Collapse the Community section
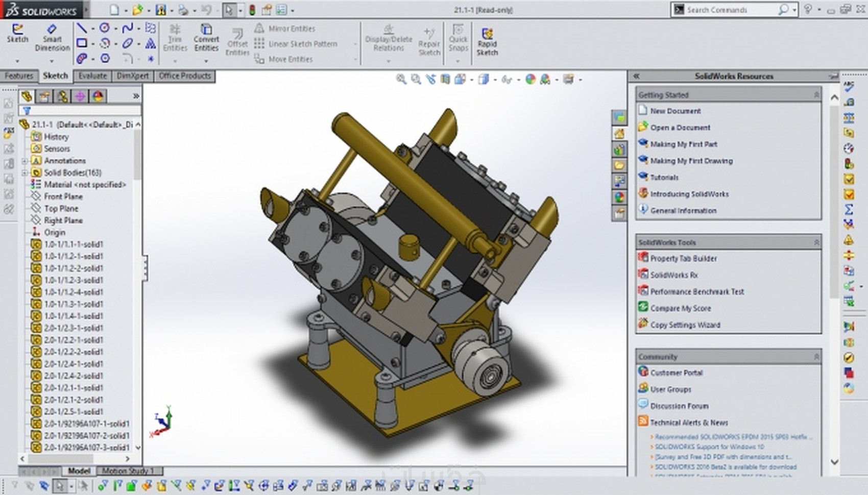This screenshot has height=495, width=868. 816,357
